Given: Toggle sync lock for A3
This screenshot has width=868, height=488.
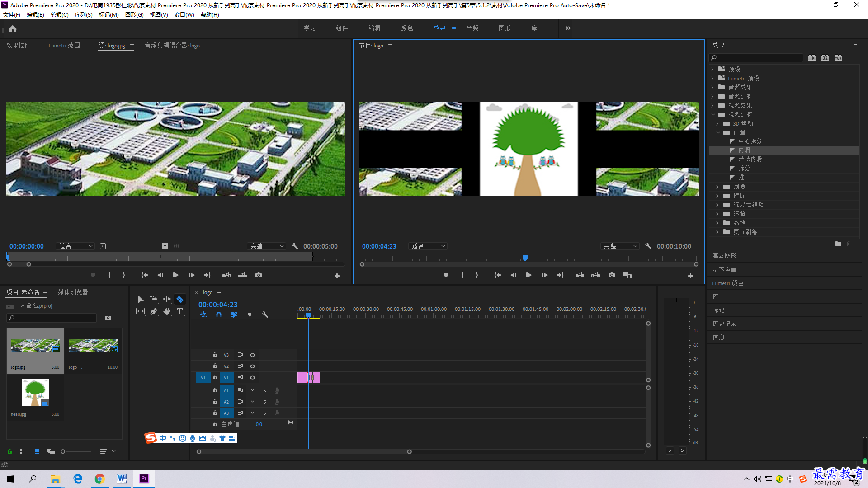Looking at the screenshot, I should 240,413.
